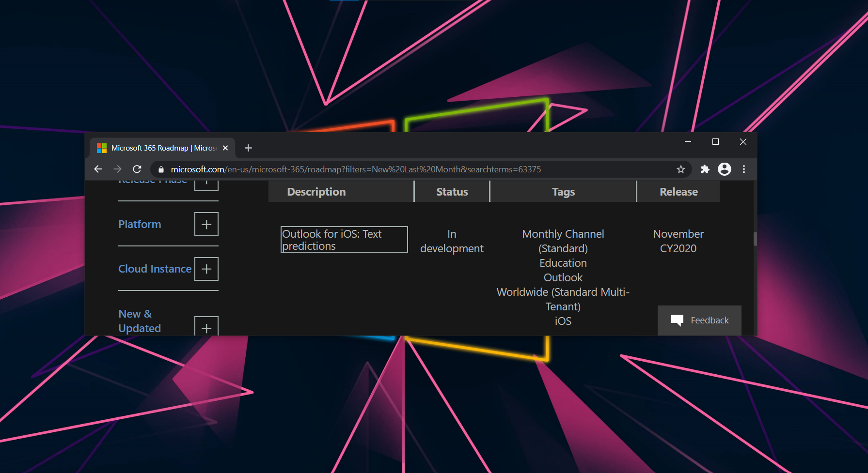Open the Chrome profile avatar
The width and height of the screenshot is (868, 473).
point(725,169)
